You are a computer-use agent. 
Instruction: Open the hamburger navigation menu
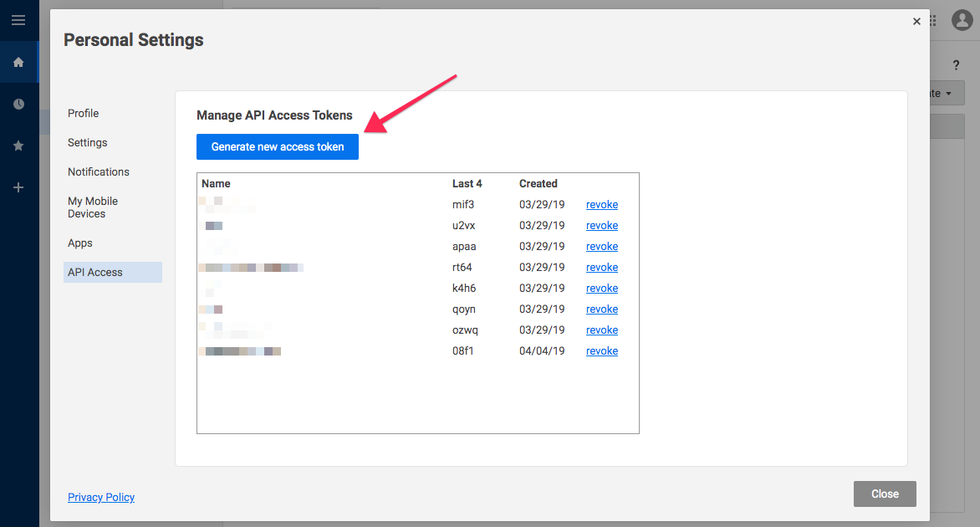coord(18,19)
